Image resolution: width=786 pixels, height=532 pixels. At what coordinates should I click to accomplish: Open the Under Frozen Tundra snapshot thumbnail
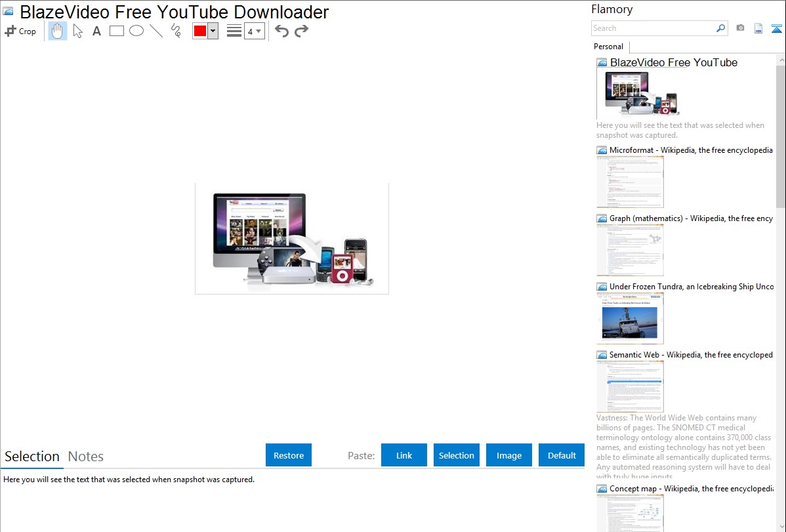[630, 318]
